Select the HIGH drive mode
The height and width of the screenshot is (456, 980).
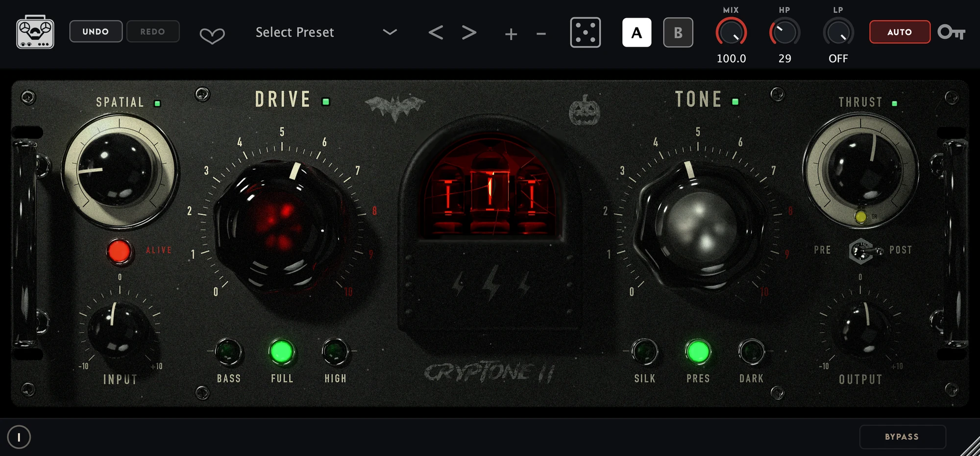click(335, 352)
